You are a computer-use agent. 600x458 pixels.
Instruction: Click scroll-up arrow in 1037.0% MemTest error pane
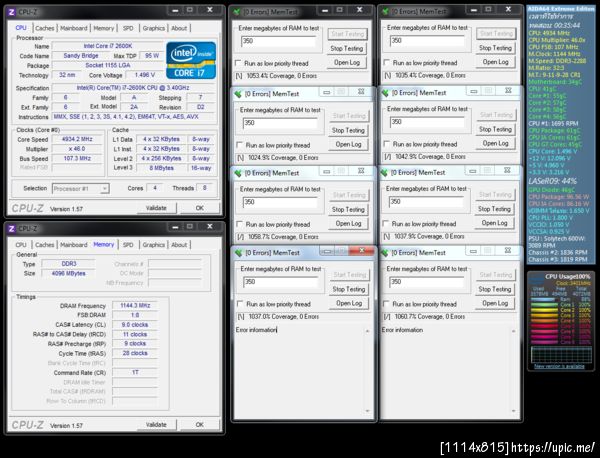[x=367, y=331]
